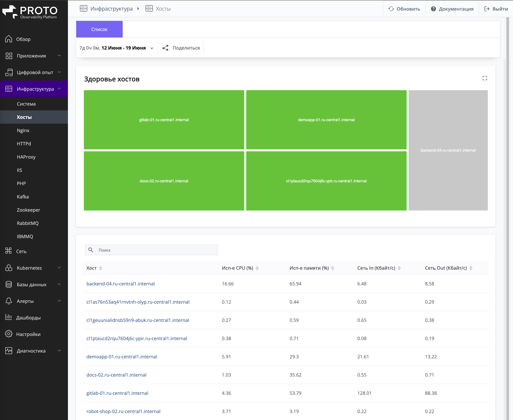The height and width of the screenshot is (420, 513).
Task: Click the cl1ptaucd2rqu7604j6c-ypir health tile
Action: (326, 181)
